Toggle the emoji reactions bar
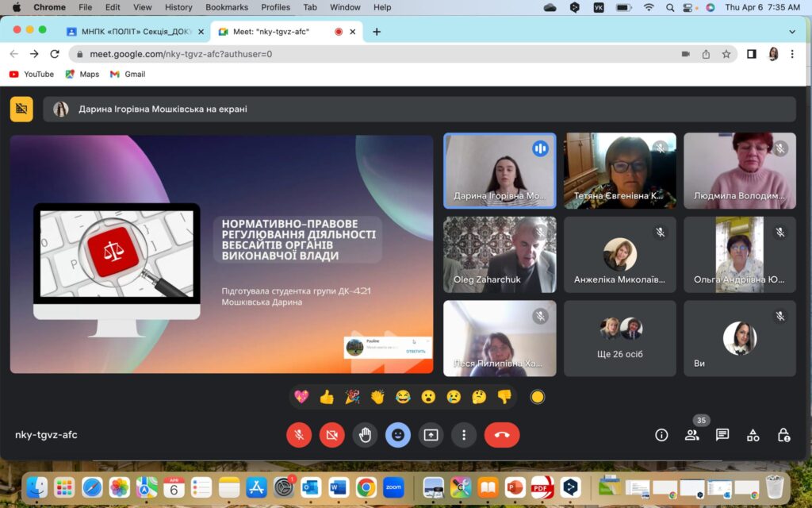Viewport: 812px width, 508px height. (x=397, y=435)
